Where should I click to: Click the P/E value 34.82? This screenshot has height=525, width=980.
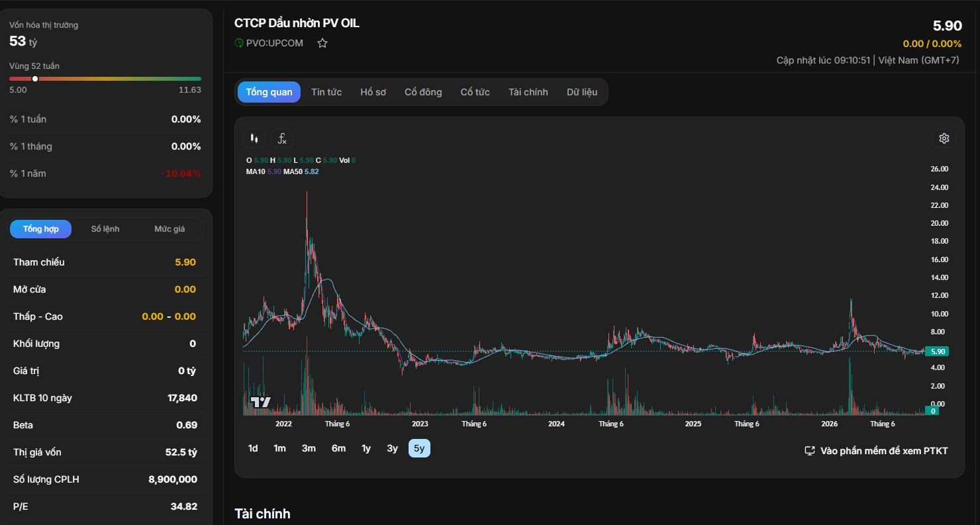point(184,506)
